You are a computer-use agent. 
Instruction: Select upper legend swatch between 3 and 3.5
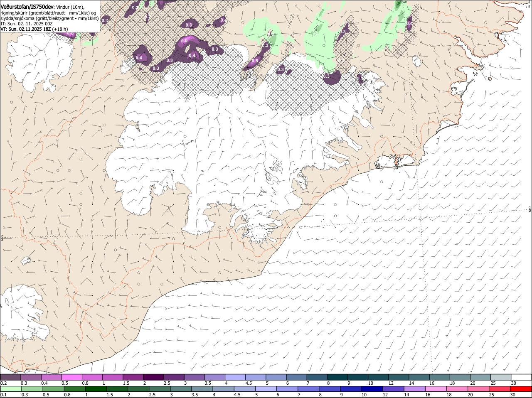click(x=195, y=377)
